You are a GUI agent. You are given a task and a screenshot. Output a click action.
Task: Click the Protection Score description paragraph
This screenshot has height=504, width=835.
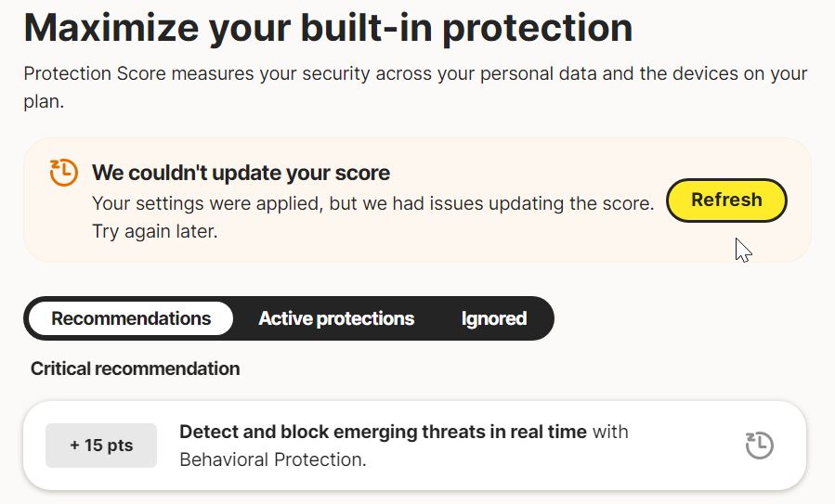(415, 74)
